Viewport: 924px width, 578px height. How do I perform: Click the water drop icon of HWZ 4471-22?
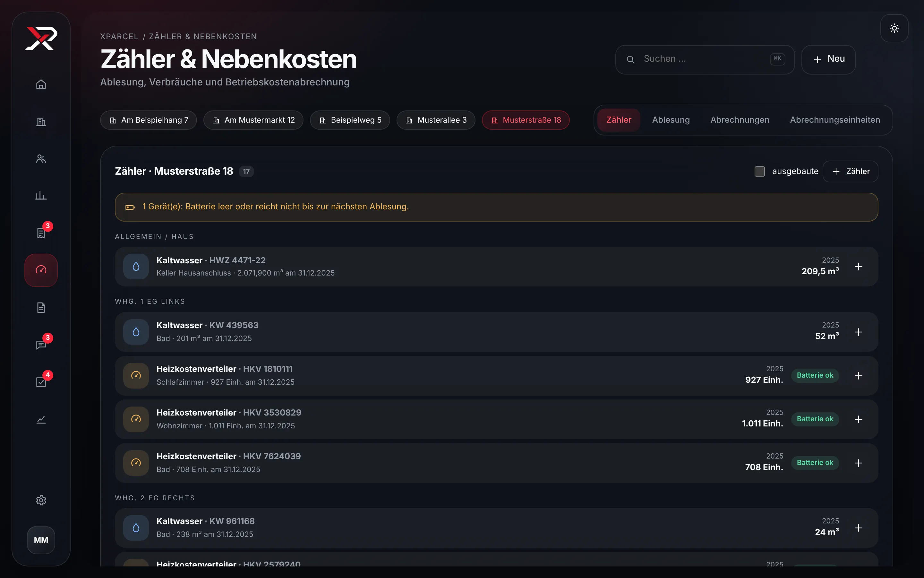[136, 267]
